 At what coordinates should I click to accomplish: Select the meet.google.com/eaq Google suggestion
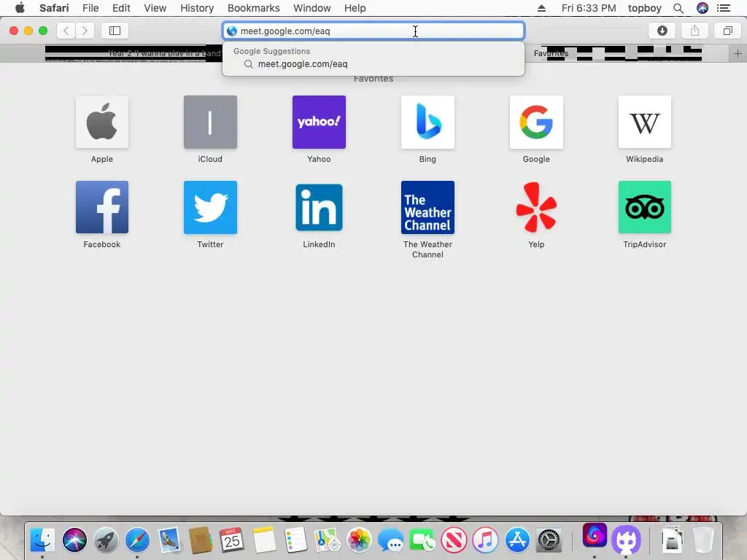[x=373, y=64]
